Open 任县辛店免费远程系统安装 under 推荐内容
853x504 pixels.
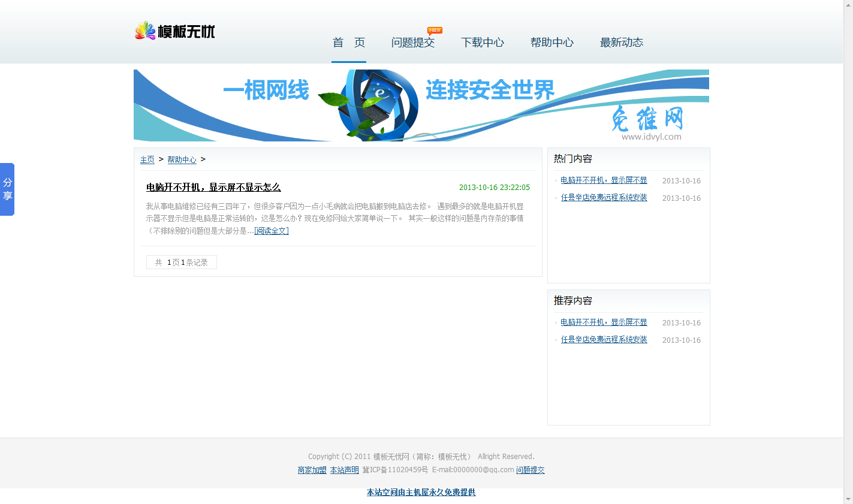pos(604,340)
